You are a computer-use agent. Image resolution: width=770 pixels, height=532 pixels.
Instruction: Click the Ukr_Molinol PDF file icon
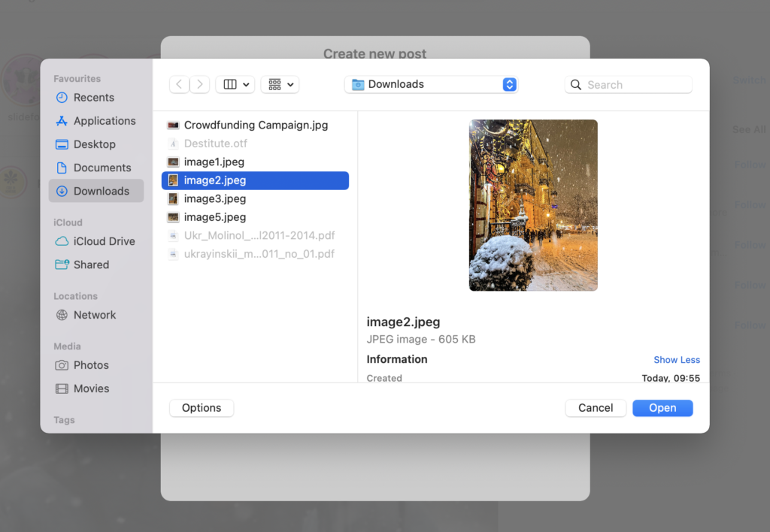[173, 236]
